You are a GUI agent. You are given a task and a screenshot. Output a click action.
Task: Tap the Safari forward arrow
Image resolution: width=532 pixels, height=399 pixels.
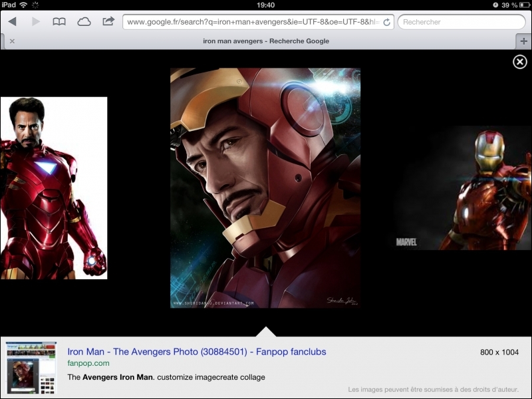pyautogui.click(x=36, y=22)
